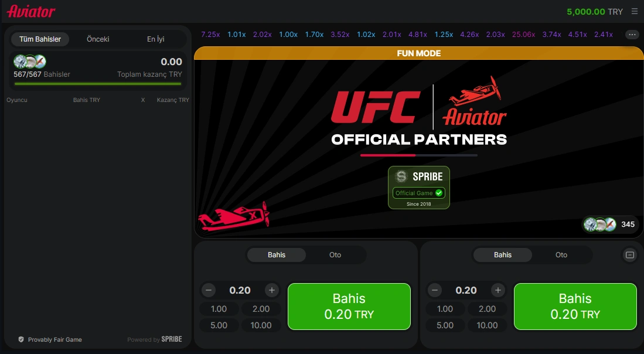
Task: Select the 1.25x history multiplier
Action: pyautogui.click(x=444, y=35)
